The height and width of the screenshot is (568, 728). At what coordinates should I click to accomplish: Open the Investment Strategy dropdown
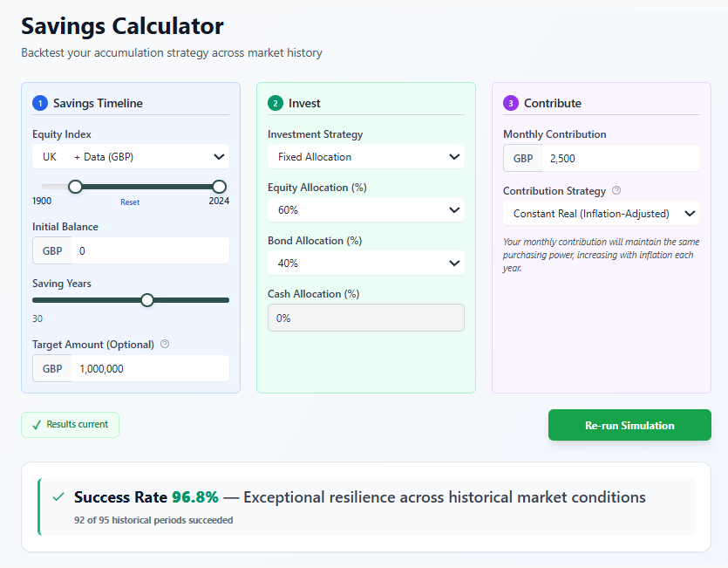(x=366, y=157)
